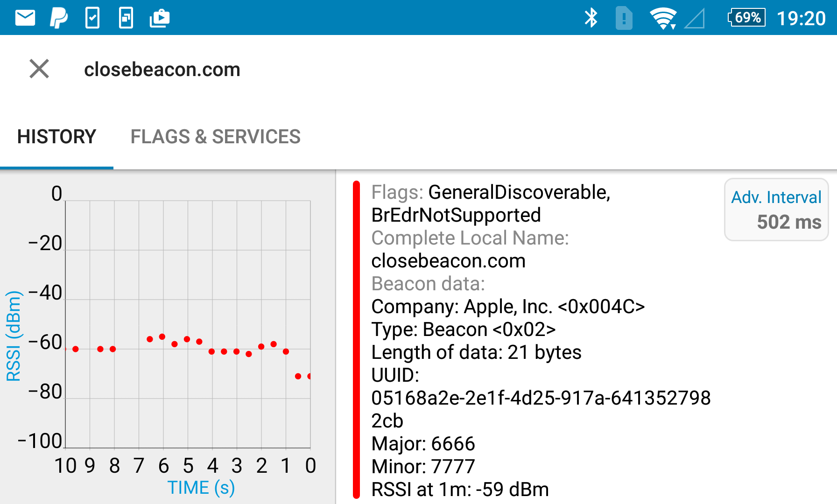Image resolution: width=837 pixels, height=504 pixels.
Task: Tap the Major: 6666 line
Action: pos(423,443)
